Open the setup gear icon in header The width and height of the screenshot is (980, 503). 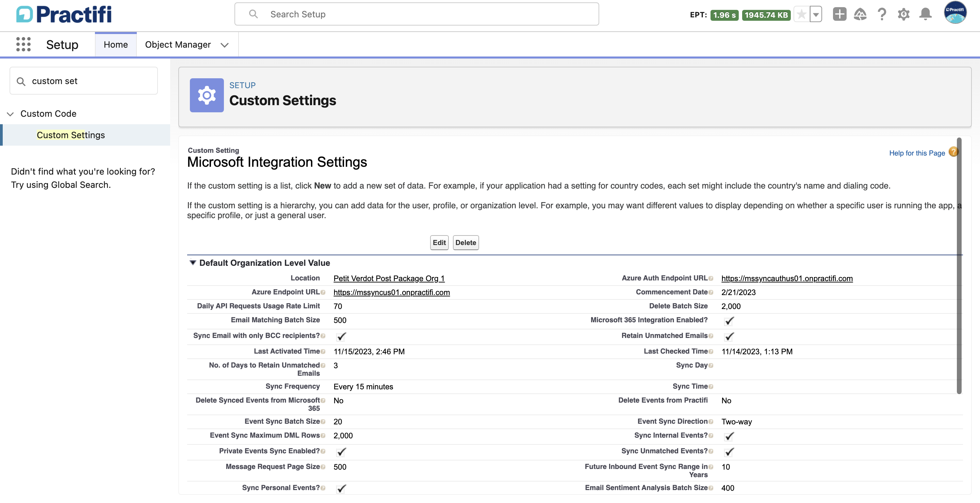point(903,14)
